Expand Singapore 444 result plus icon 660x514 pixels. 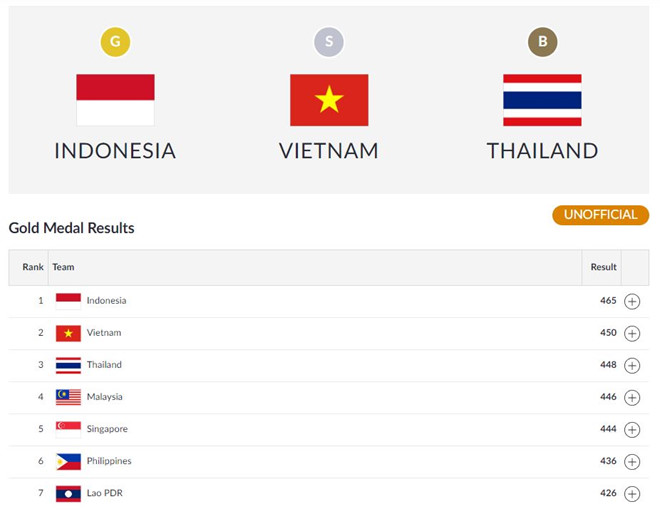632,429
